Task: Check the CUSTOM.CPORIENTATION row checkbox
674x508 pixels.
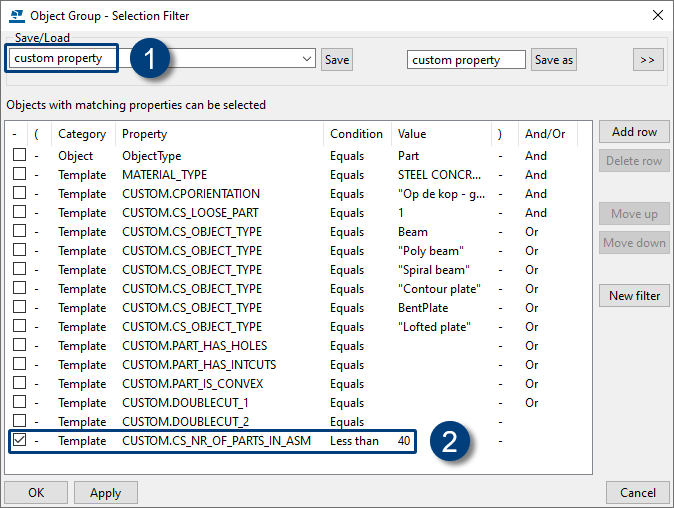Action: tap(19, 194)
